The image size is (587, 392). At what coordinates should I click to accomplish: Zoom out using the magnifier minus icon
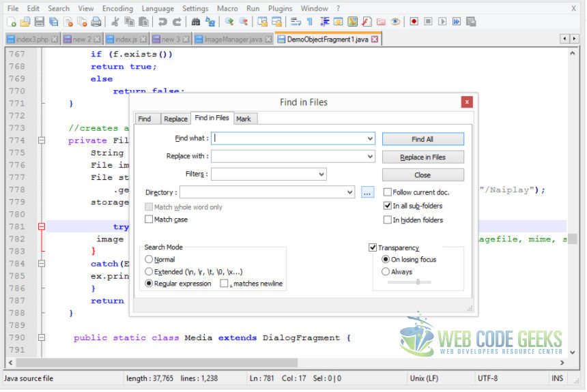point(244,22)
